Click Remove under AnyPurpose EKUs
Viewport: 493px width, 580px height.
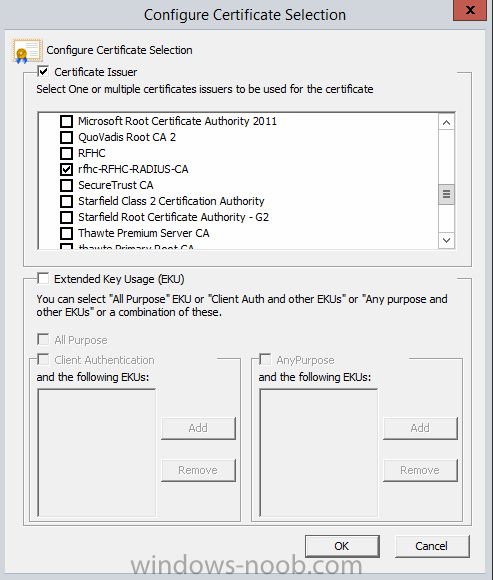(x=420, y=471)
